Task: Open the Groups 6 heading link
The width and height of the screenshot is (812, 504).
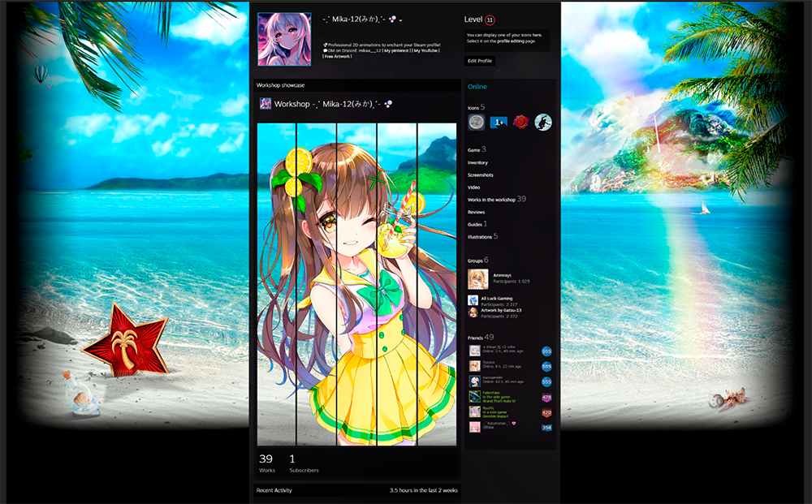Action: 477,261
